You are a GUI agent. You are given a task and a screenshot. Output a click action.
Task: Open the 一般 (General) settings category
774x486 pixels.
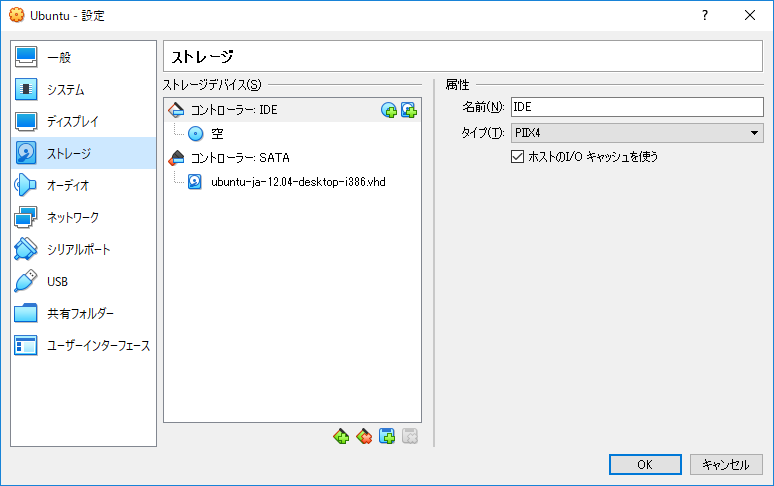(83, 57)
